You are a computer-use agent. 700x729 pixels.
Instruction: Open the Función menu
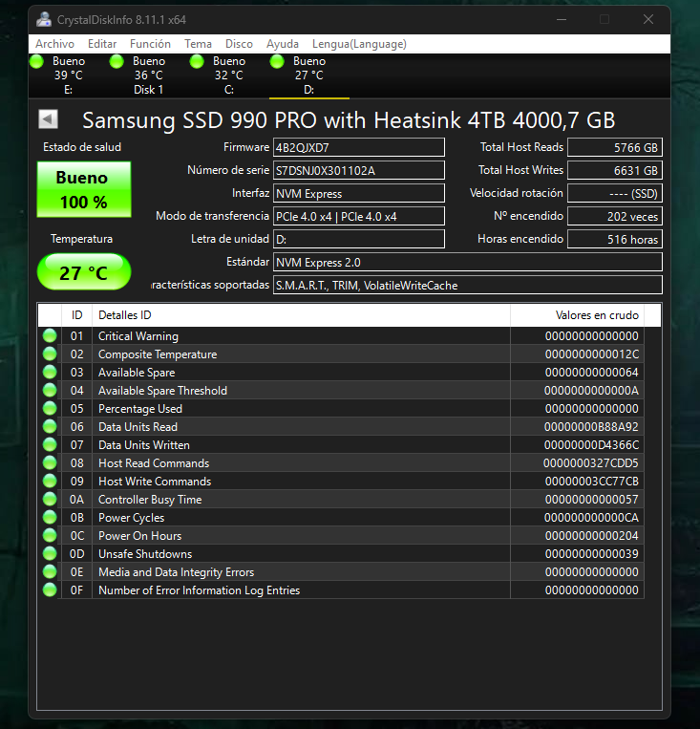150,44
